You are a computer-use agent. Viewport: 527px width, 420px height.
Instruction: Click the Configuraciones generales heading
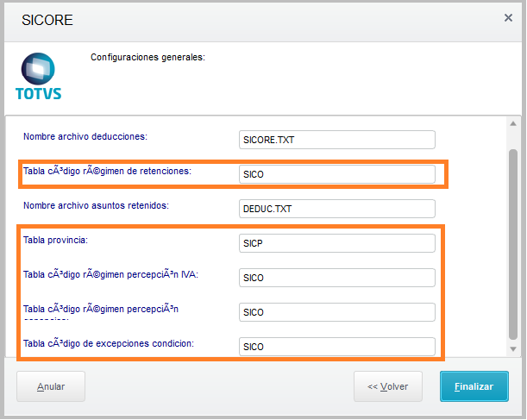click(147, 58)
